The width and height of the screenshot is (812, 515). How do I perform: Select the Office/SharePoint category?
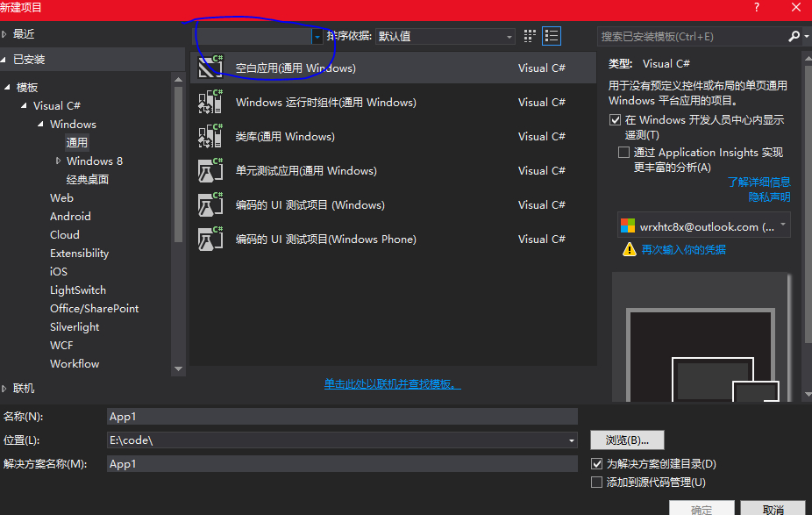[94, 308]
